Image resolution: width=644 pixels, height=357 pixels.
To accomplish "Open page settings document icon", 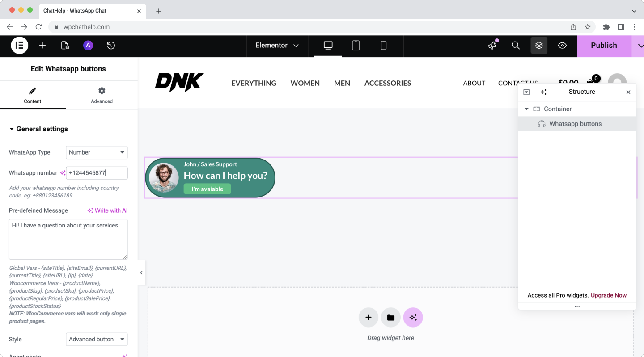I will pyautogui.click(x=65, y=45).
